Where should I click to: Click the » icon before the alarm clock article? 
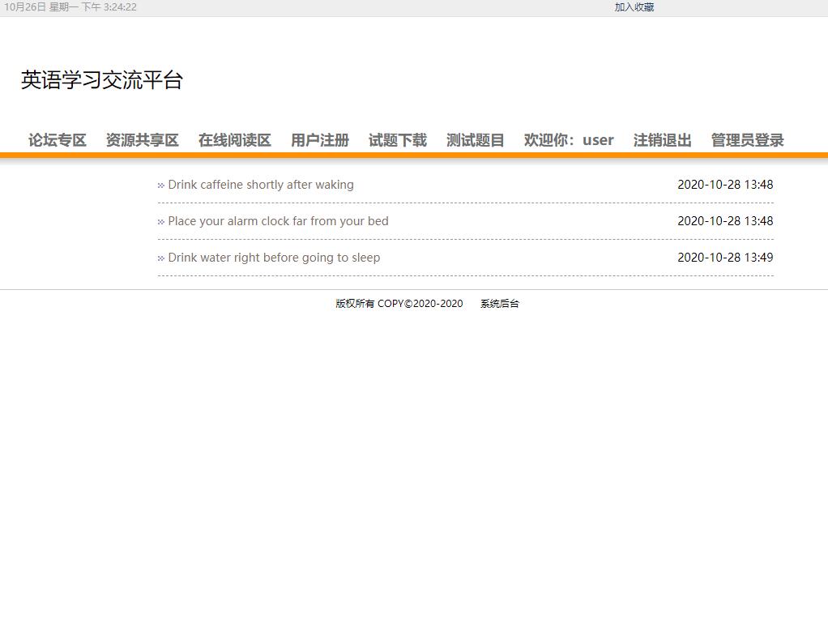click(x=161, y=221)
